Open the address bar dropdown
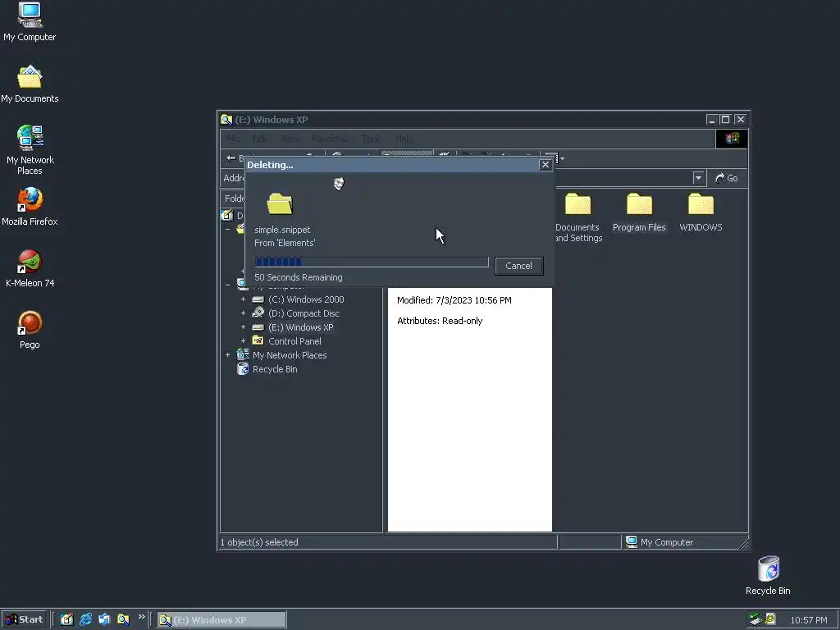This screenshot has height=630, width=840. [x=698, y=178]
